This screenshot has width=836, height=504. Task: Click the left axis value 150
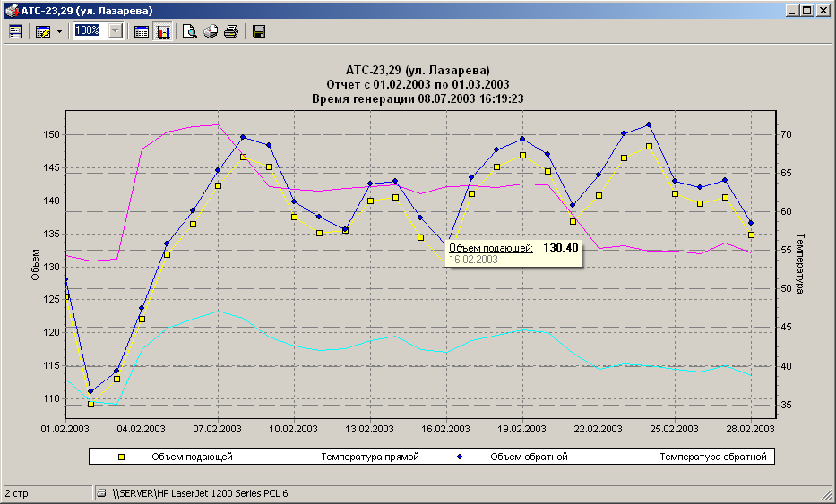click(x=52, y=135)
